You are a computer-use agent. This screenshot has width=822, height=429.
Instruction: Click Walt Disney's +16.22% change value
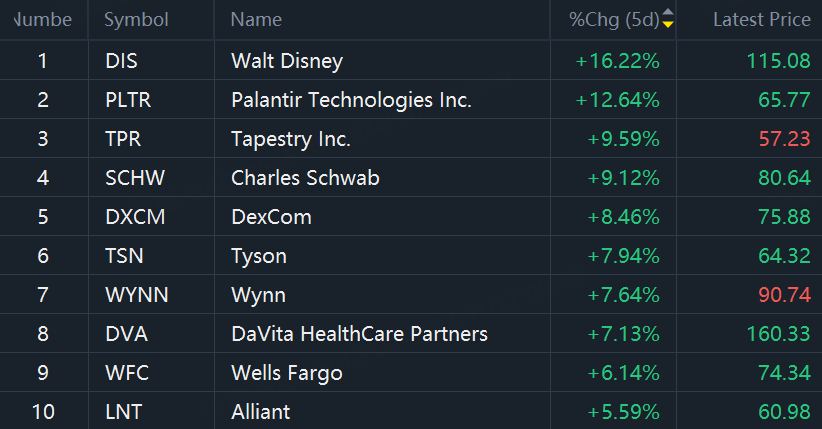(x=617, y=61)
